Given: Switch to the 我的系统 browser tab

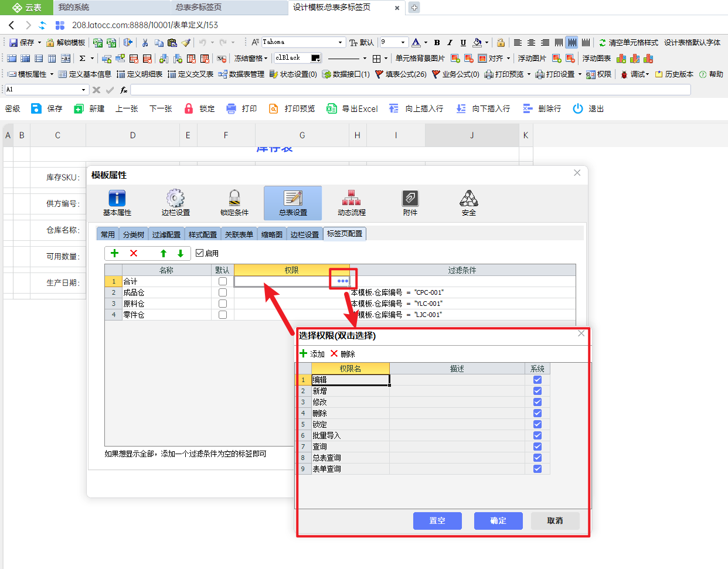Looking at the screenshot, I should [111, 7].
